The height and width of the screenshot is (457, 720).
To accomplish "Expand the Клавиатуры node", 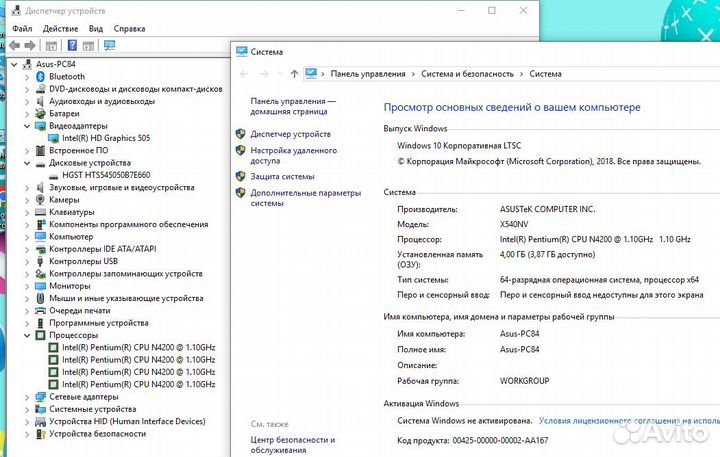I will pos(27,212).
